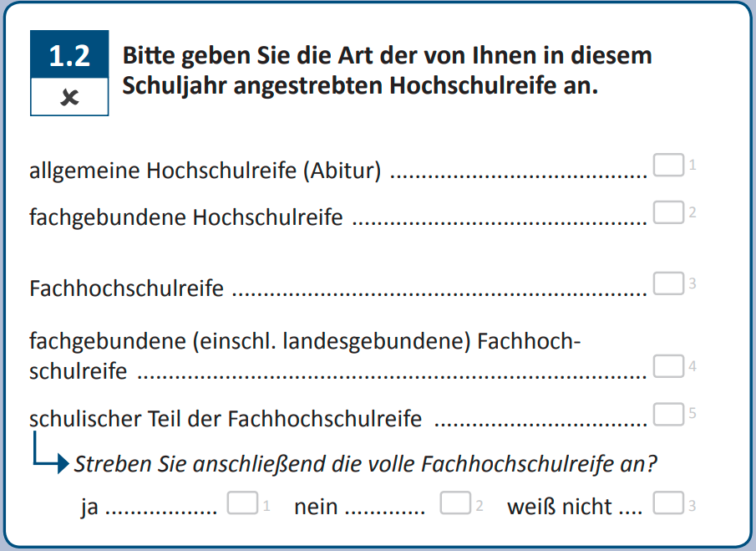Click the blue follow-up arrow icon
Screen dimensions: 756x551
click(50, 457)
